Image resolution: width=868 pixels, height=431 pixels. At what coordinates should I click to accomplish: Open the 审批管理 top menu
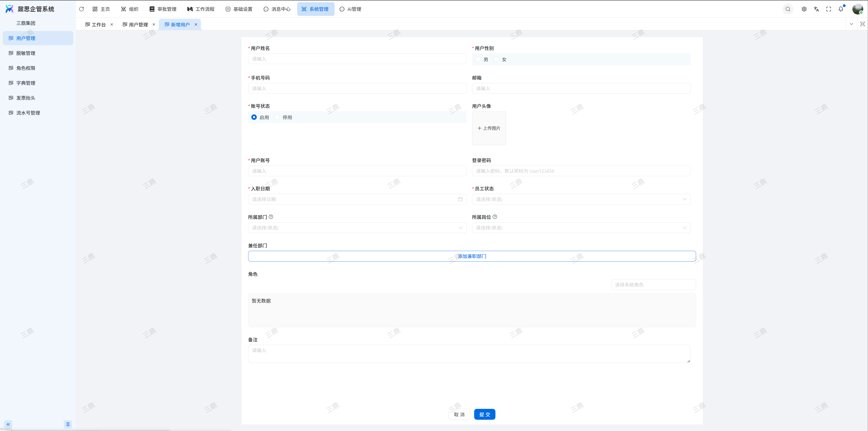[163, 9]
